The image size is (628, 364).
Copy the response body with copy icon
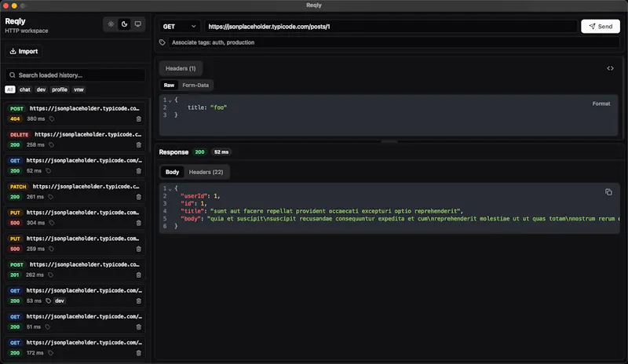(608, 192)
